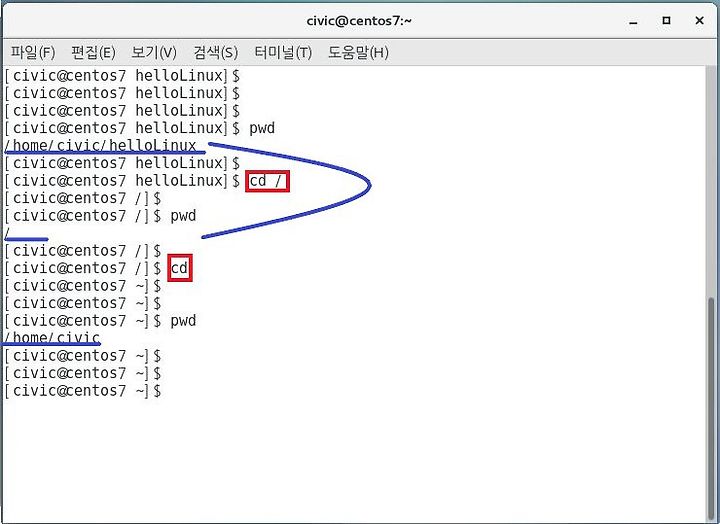Open the 검색(S) menu
Viewport: 720px width, 524px height.
tap(215, 52)
